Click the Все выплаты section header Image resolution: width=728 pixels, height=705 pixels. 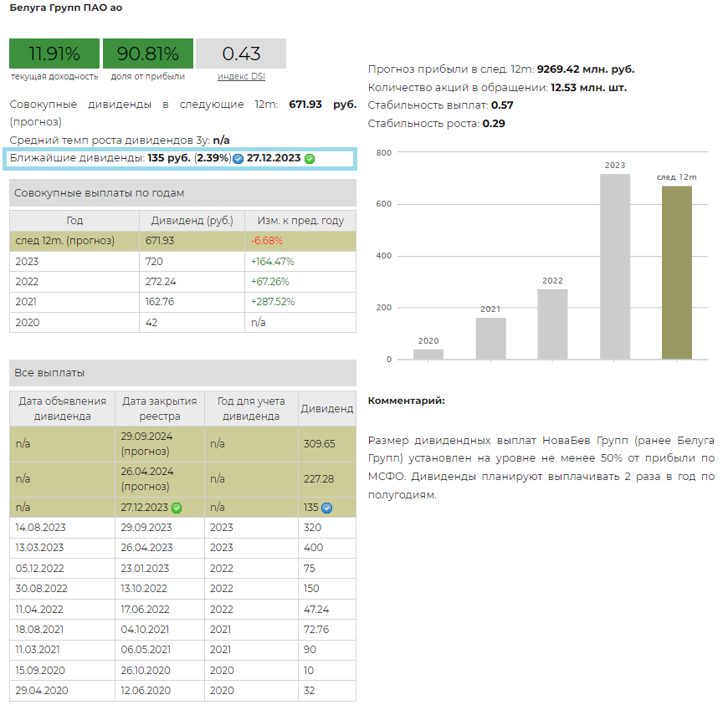[x=182, y=373]
